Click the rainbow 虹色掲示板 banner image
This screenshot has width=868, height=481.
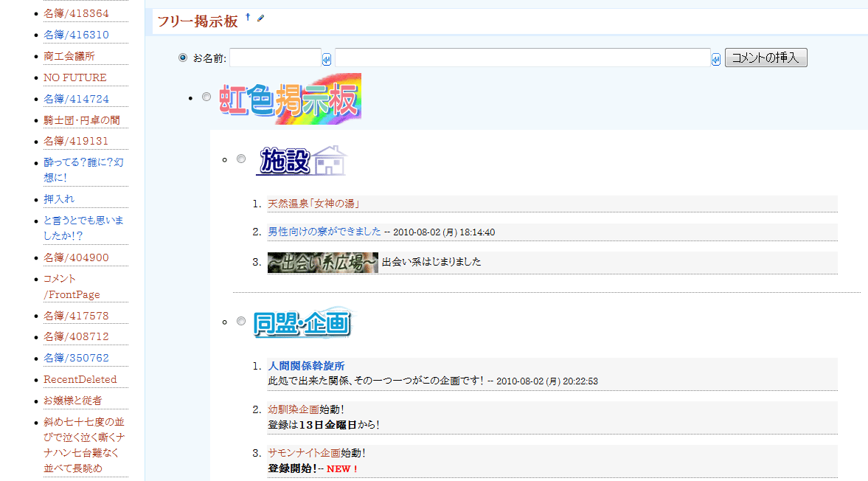[290, 99]
